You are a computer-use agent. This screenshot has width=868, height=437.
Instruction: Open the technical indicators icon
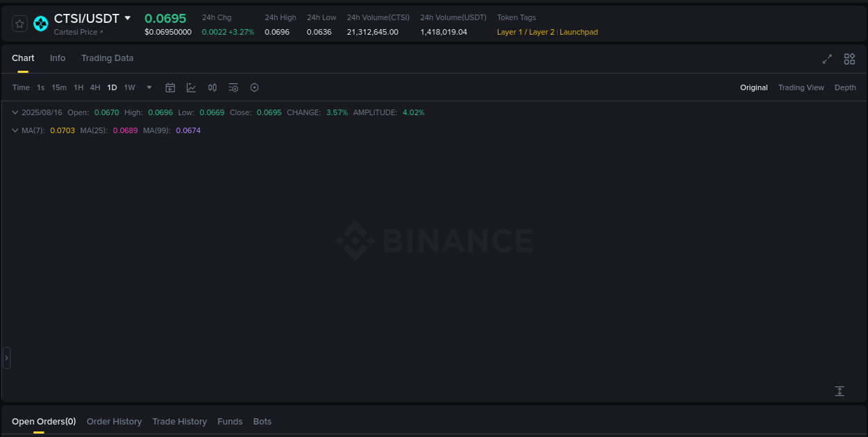click(x=233, y=87)
